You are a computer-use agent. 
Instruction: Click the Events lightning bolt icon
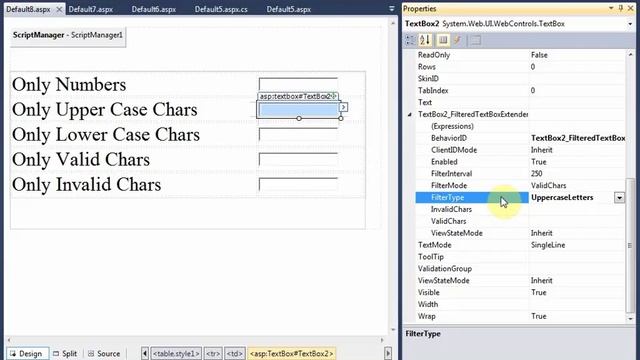pos(457,40)
